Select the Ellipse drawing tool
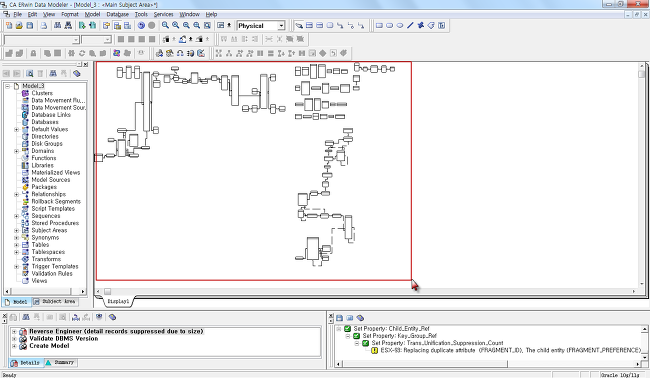The height and width of the screenshot is (378, 650). 400,26
